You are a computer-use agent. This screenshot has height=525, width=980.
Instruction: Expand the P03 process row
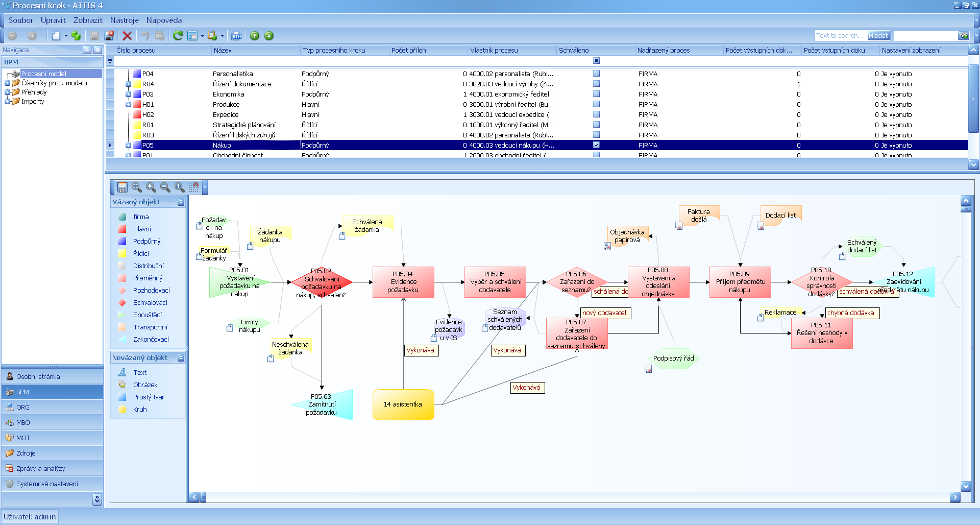point(129,94)
